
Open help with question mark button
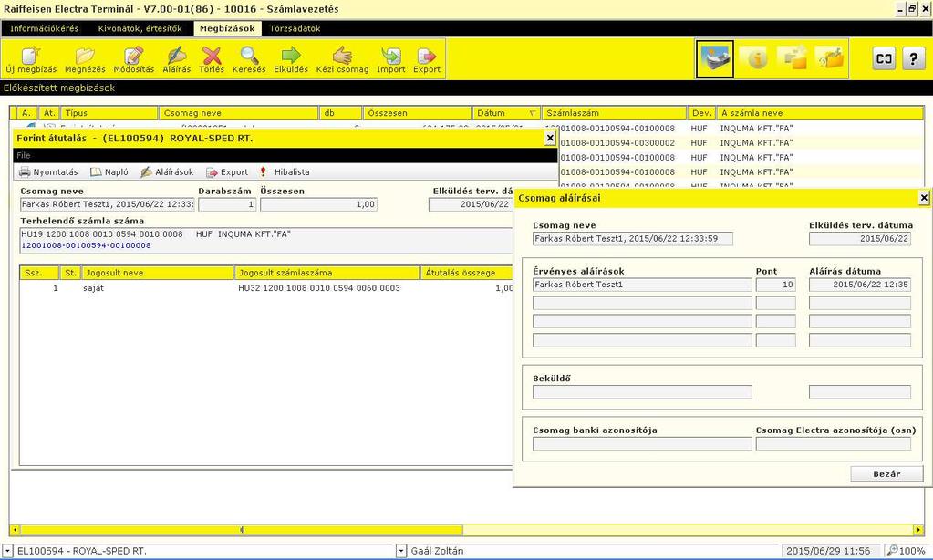pyautogui.click(x=913, y=58)
